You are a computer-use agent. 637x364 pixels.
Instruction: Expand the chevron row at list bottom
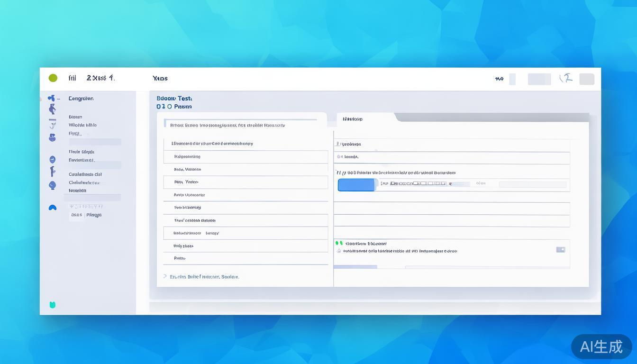tap(165, 276)
